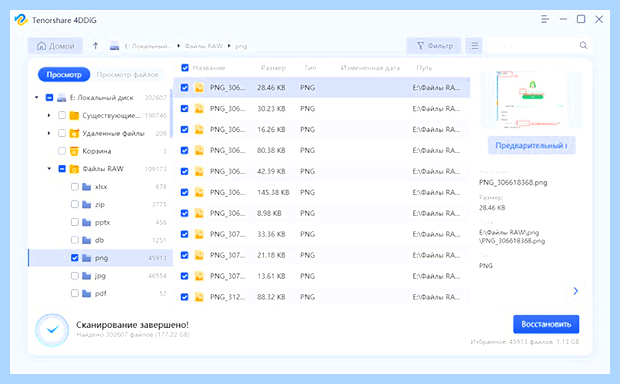Click the Существующие folder icon
This screenshot has height=384, width=620.
pos(74,115)
